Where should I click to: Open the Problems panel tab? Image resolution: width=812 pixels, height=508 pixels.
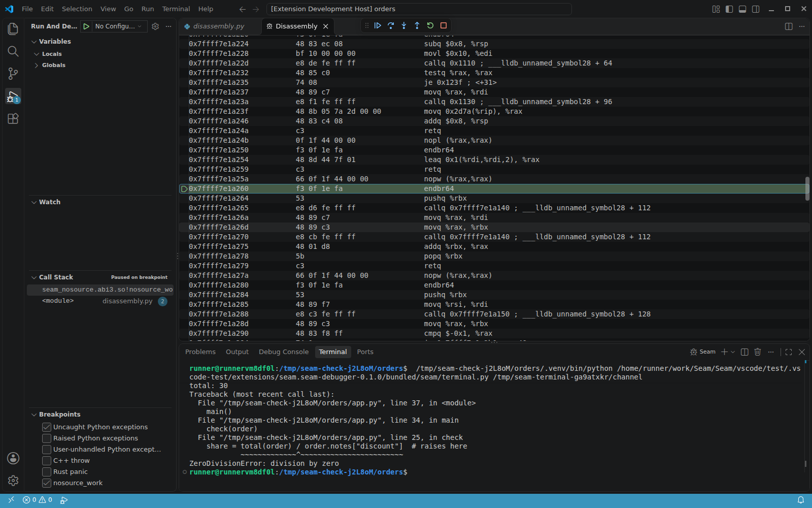[x=200, y=352]
